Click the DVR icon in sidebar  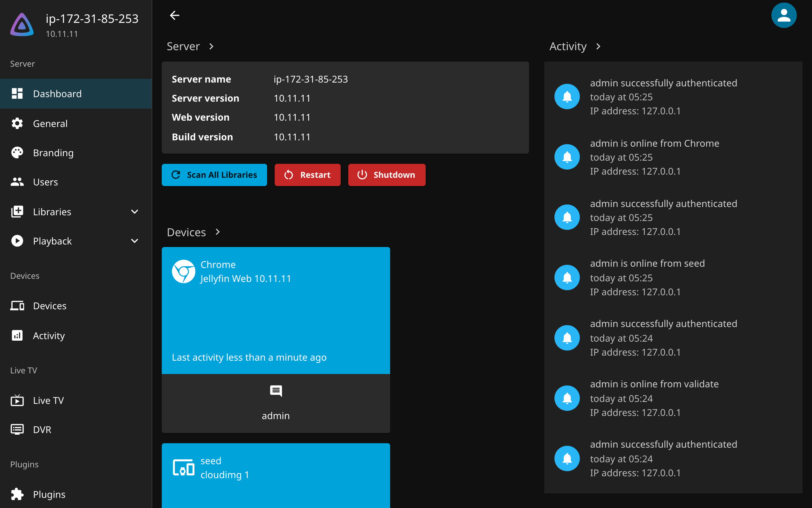point(17,429)
